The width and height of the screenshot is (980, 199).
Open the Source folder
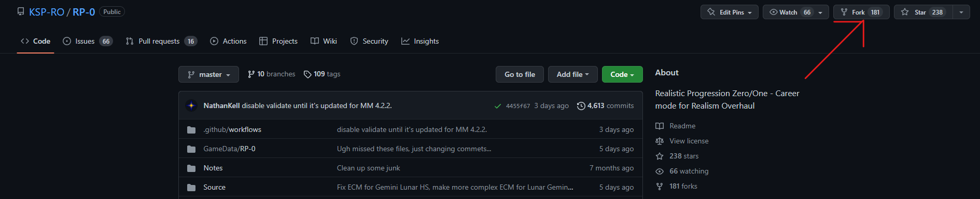pyautogui.click(x=215, y=187)
